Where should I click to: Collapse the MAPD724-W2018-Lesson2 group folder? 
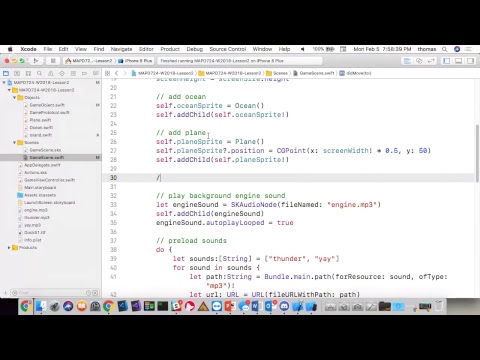[9, 90]
